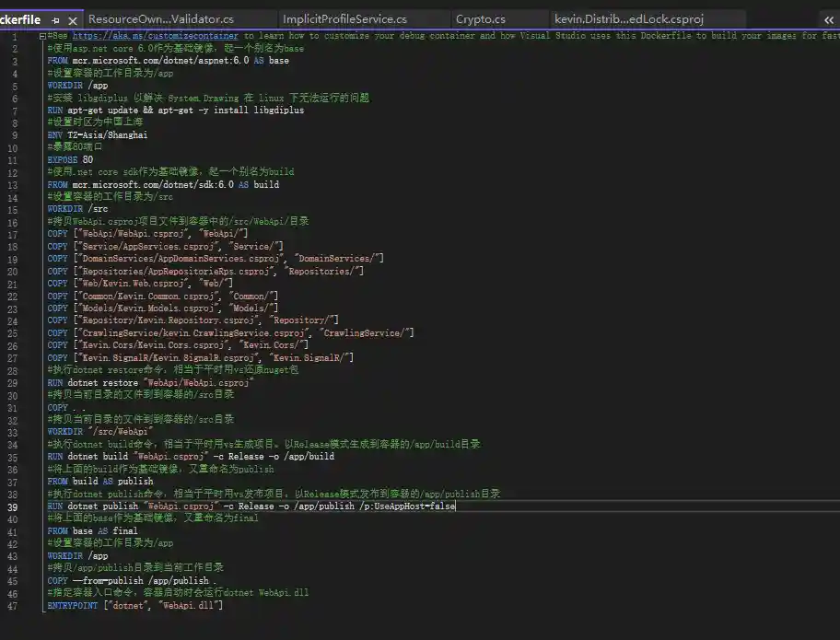Switch to the ResourceOwn...Validator.cs tab
This screenshot has width=840, height=640.
click(x=161, y=19)
